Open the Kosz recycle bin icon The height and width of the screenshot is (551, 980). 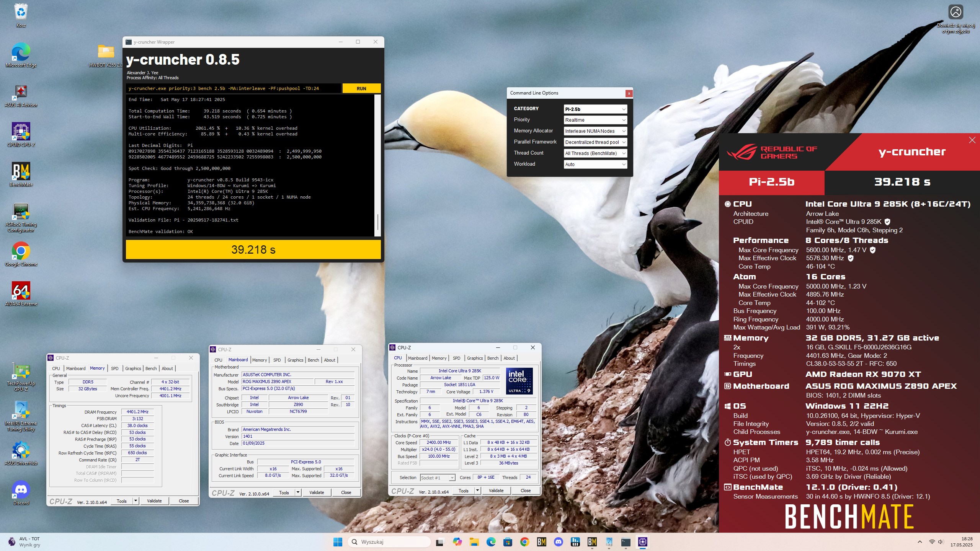[x=21, y=15]
